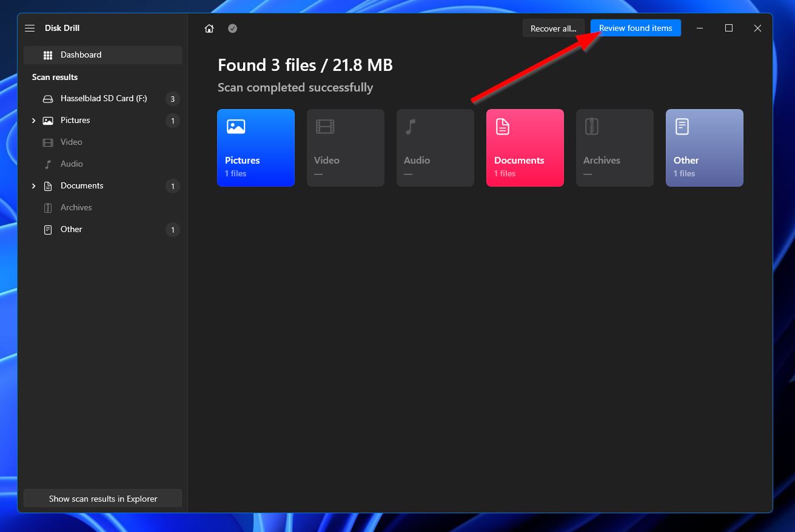
Task: Open the Archives category card
Action: (x=615, y=148)
